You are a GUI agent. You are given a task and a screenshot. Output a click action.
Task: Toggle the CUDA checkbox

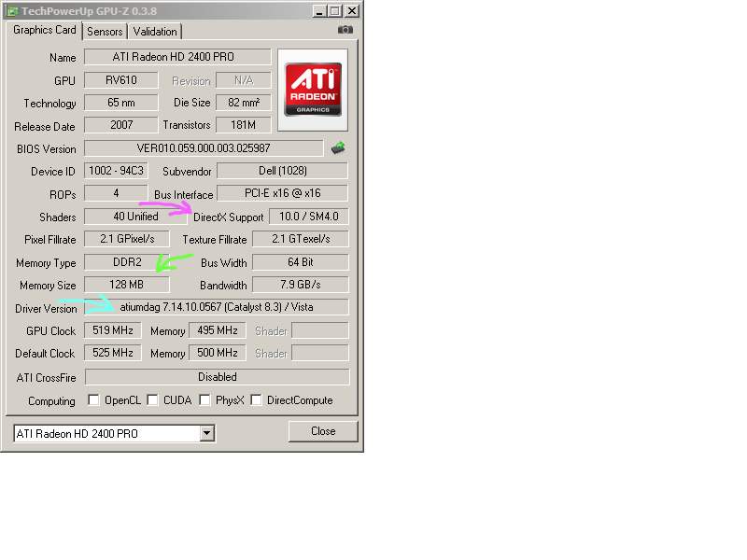tap(152, 400)
